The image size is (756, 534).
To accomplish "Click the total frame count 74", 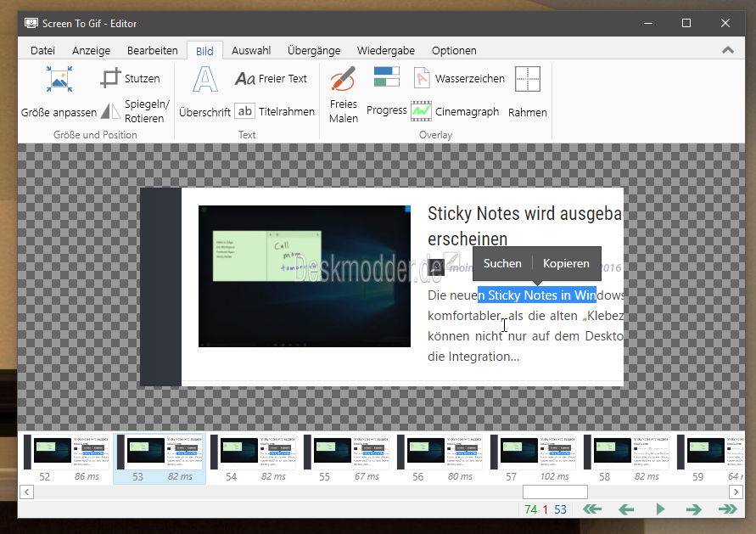I will 531,509.
